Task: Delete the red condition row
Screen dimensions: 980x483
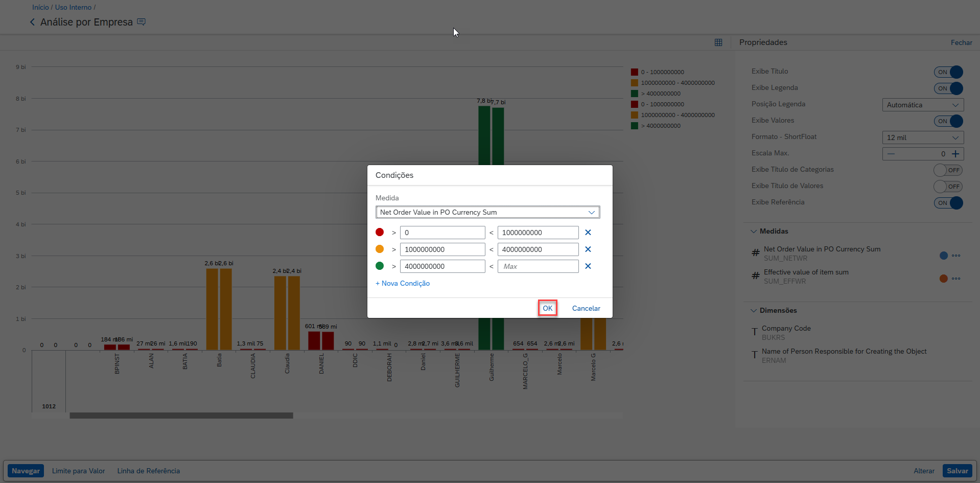Action: click(x=588, y=233)
